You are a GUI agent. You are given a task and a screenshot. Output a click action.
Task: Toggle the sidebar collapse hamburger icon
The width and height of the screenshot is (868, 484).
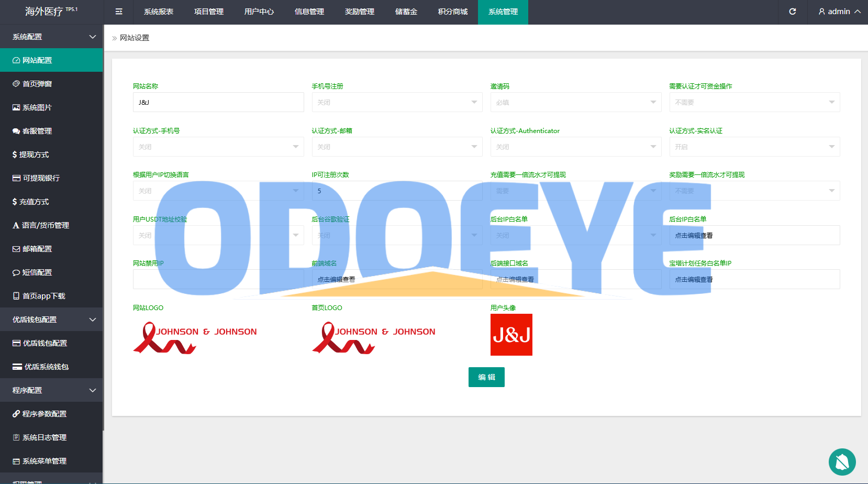pos(119,12)
